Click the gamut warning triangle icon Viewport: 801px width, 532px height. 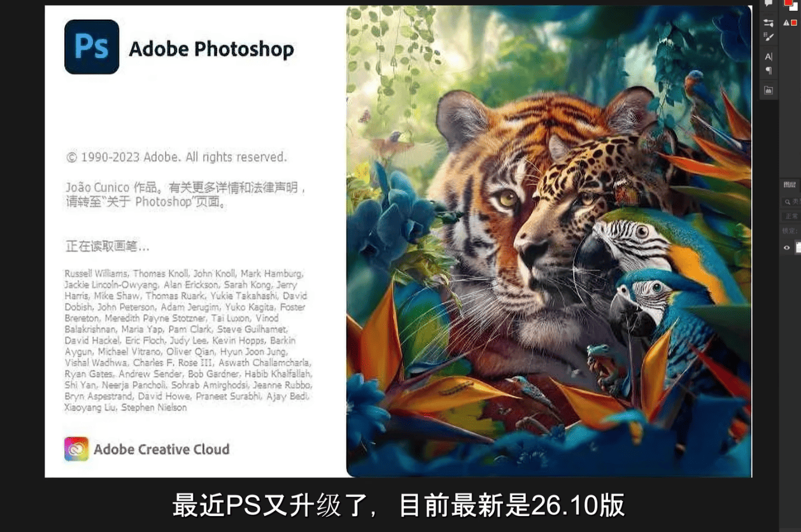tap(786, 23)
